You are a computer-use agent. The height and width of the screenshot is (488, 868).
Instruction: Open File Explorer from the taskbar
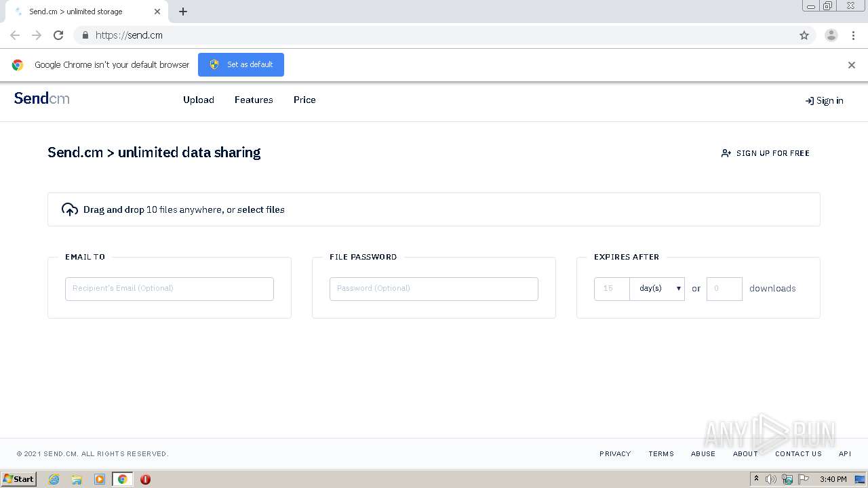[x=77, y=479]
